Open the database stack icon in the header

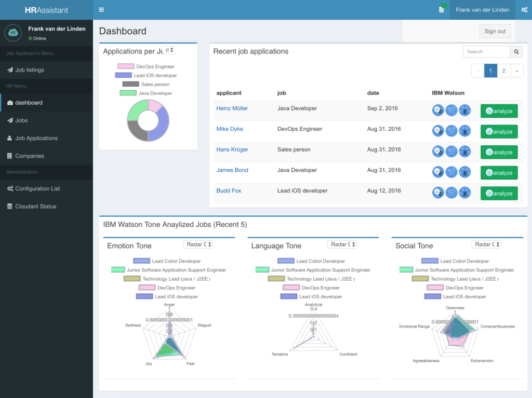(442, 10)
